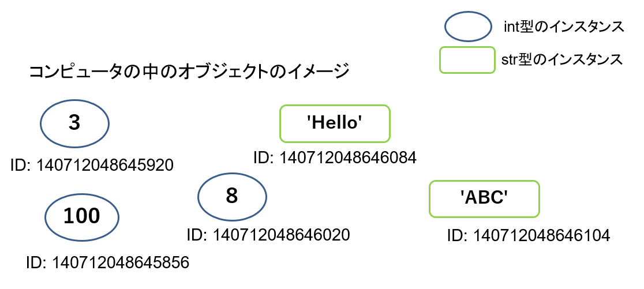Click the ID label 140712048646084
The height and width of the screenshot is (289, 644).
pyautogui.click(x=335, y=157)
